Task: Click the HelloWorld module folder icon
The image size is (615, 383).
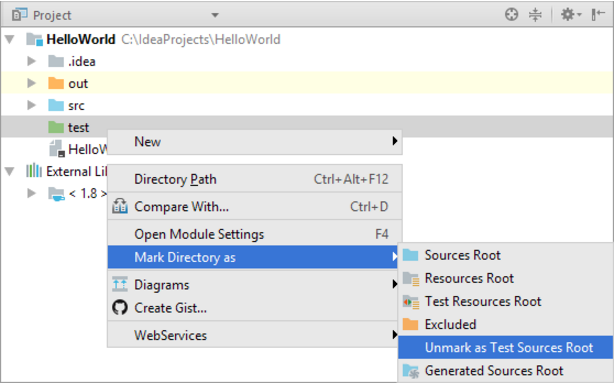Action: tap(34, 40)
